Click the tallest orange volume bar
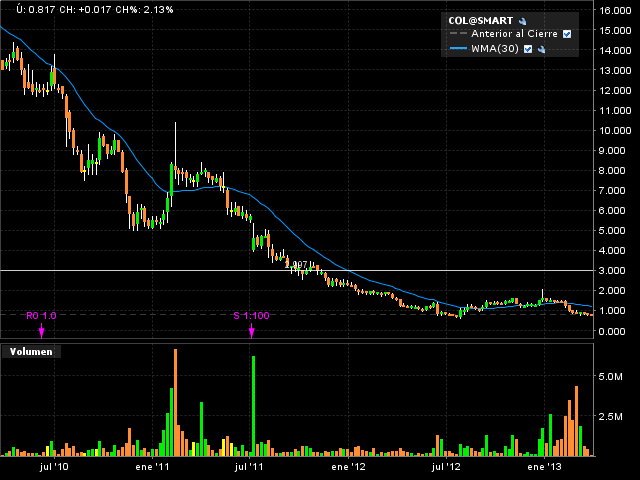640x480 pixels. point(176,402)
